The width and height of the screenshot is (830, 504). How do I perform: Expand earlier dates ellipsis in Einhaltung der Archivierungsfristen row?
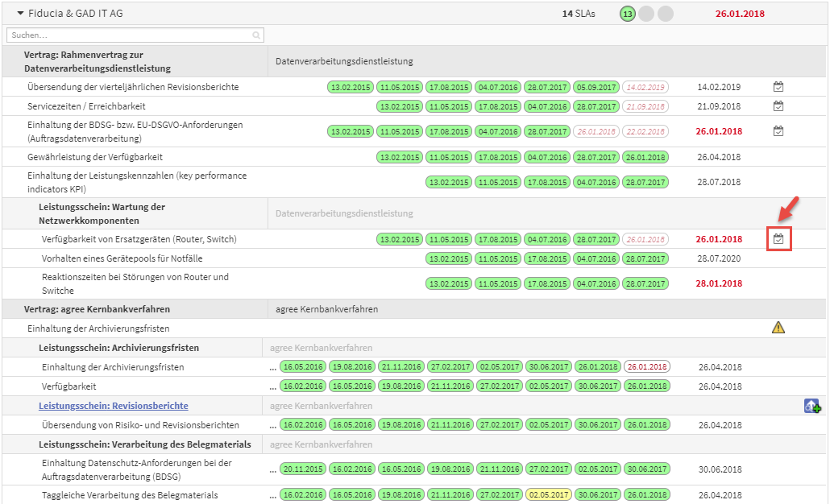(273, 367)
